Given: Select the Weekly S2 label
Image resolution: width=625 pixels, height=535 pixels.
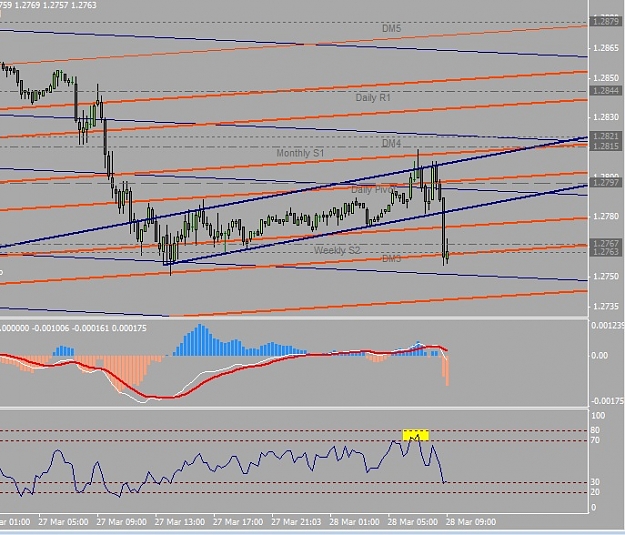Looking at the screenshot, I should click(x=337, y=250).
